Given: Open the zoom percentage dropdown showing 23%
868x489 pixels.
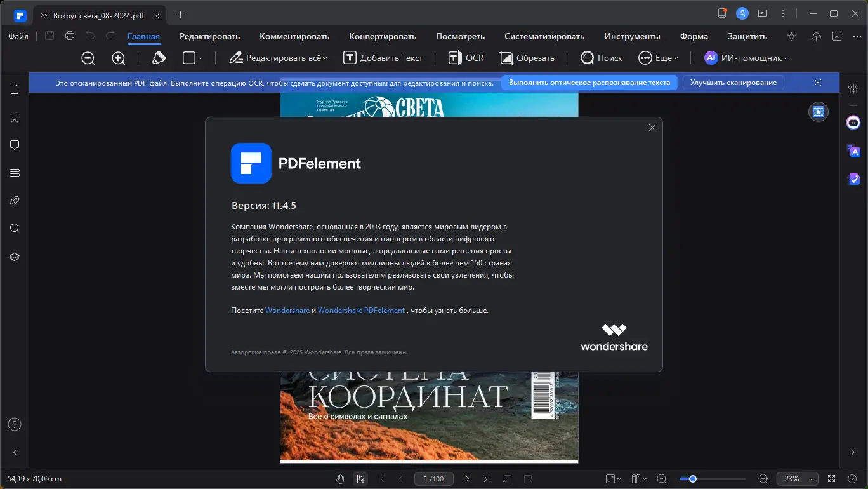Looking at the screenshot, I should (x=797, y=479).
